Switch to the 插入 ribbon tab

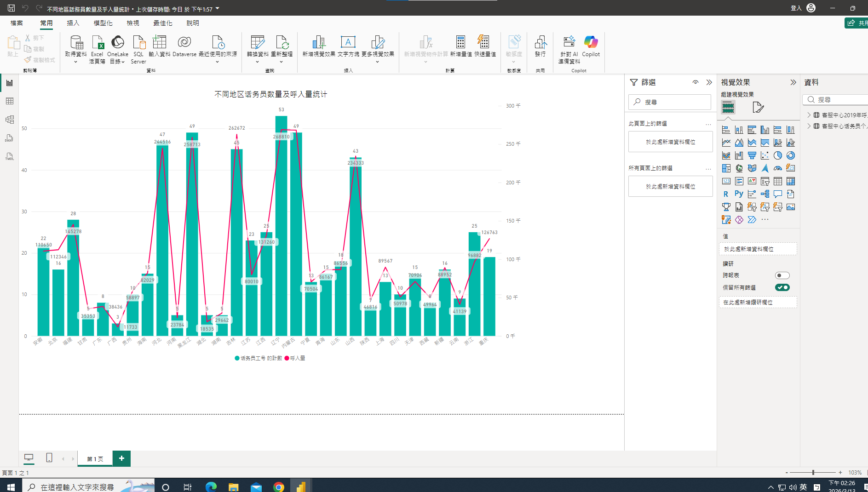(x=73, y=23)
